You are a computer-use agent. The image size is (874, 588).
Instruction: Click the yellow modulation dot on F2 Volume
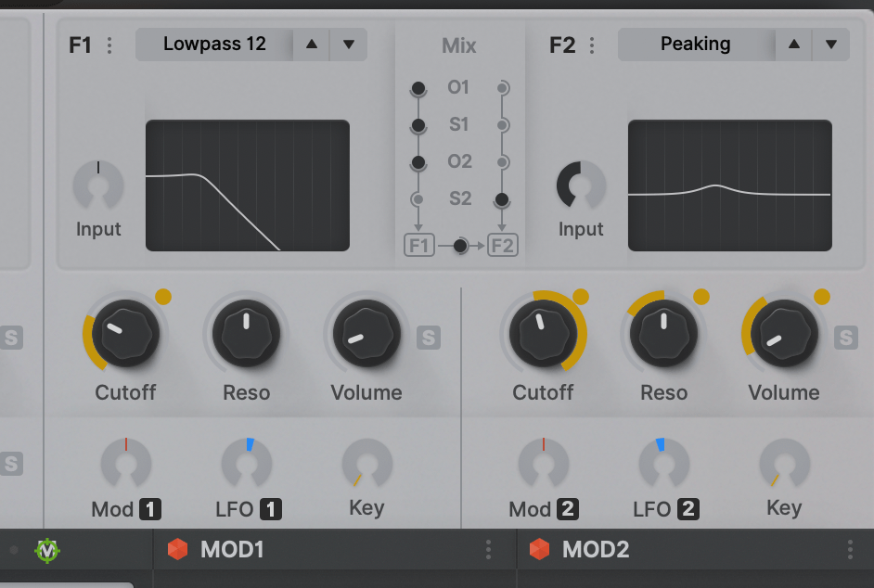point(822,297)
